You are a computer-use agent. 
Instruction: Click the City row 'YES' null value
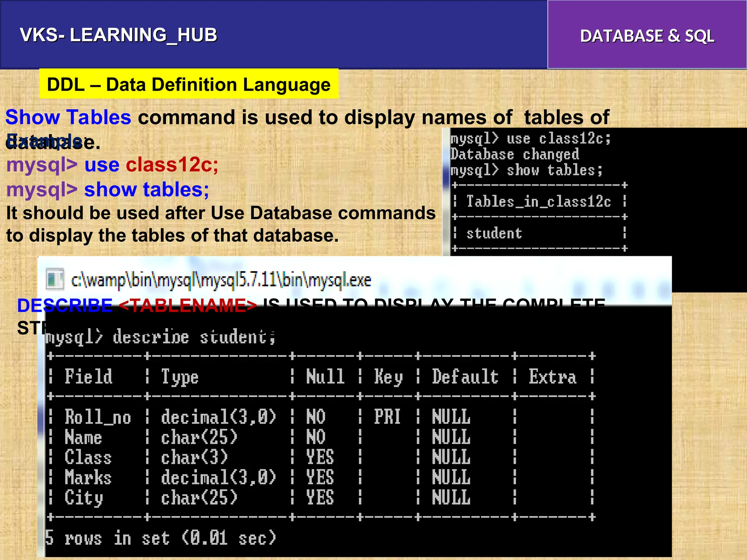coord(320,498)
